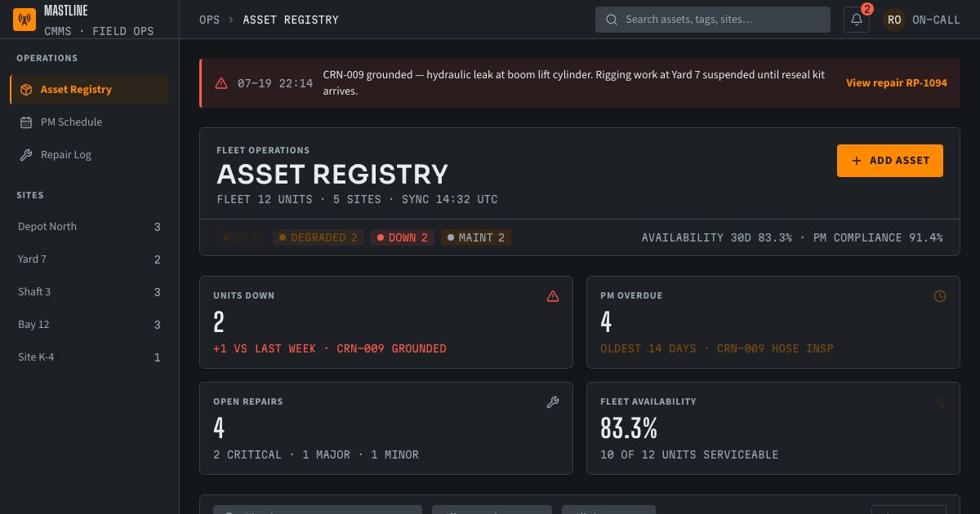Click the Repair Log wrench icon
980x514 pixels.
coord(25,155)
